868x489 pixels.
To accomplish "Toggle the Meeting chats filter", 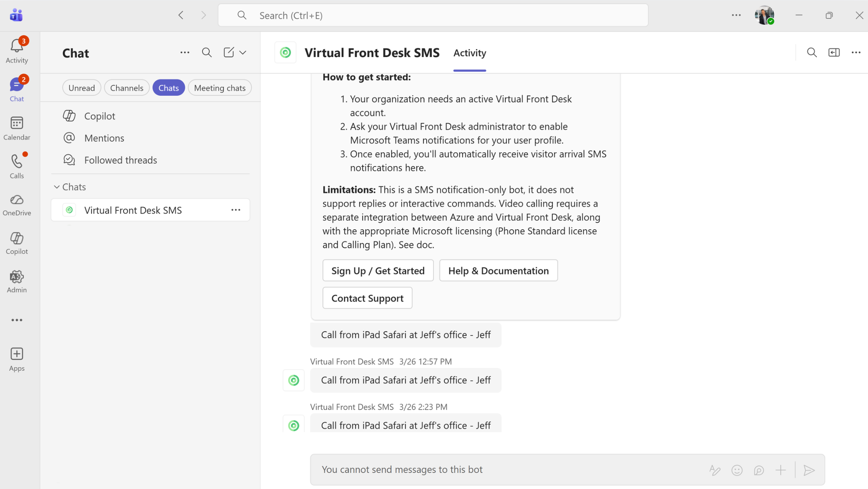I will (220, 88).
